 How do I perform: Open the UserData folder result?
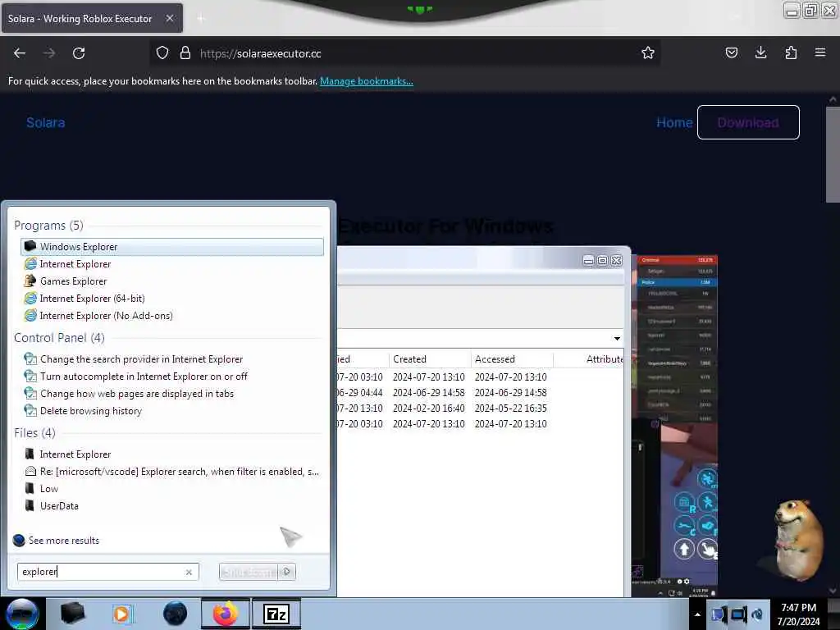172,505
